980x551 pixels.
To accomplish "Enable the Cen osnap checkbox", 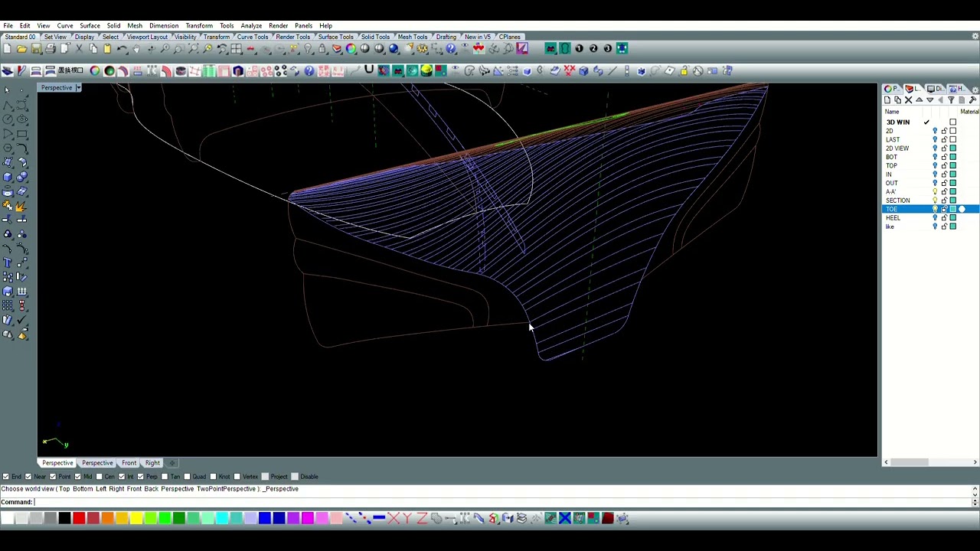I will (x=99, y=477).
